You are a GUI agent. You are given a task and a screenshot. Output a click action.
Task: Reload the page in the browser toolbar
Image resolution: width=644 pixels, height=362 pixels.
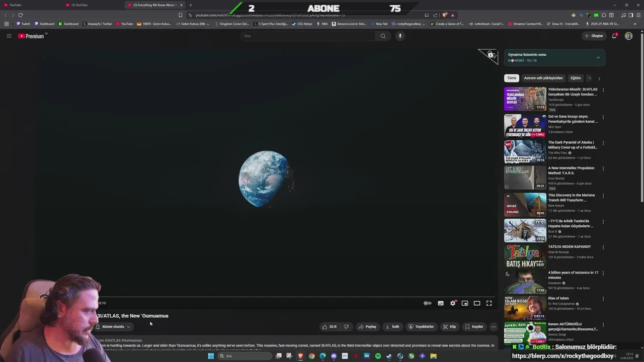tap(21, 15)
